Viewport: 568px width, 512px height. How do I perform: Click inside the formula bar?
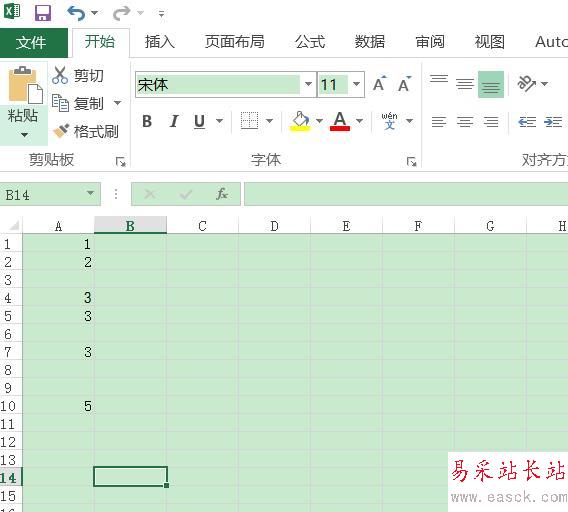[406, 194]
